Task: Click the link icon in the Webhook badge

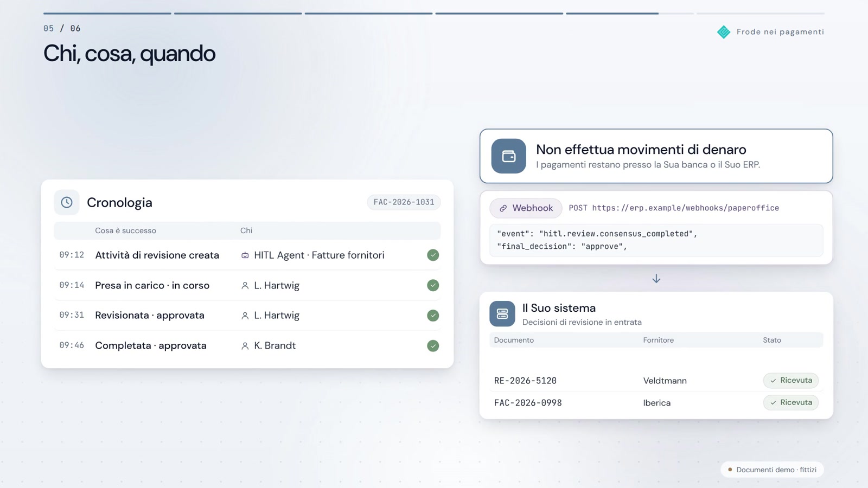Action: (x=503, y=208)
